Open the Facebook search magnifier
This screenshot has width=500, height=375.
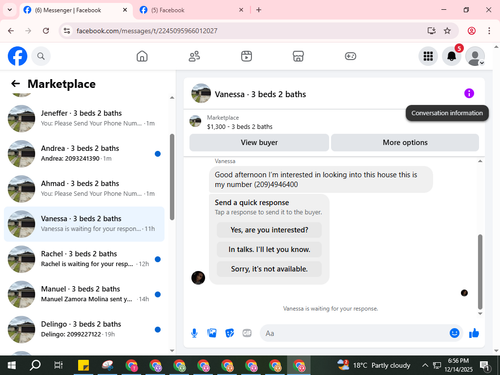coord(41,56)
